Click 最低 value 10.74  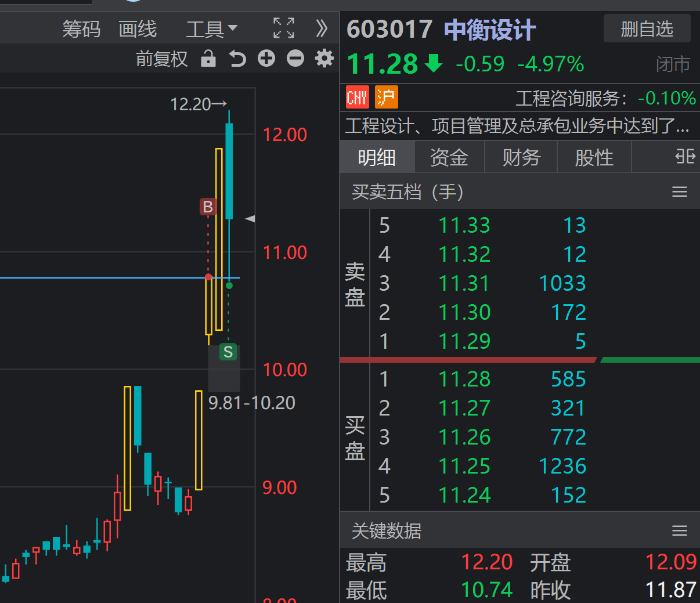[x=486, y=590]
